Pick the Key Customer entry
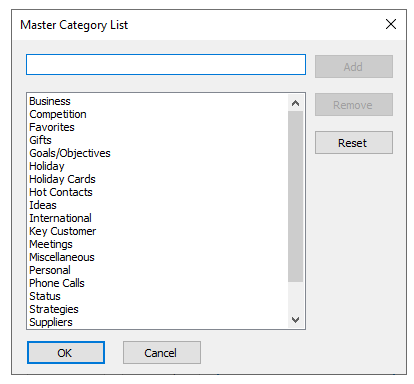 pos(63,231)
